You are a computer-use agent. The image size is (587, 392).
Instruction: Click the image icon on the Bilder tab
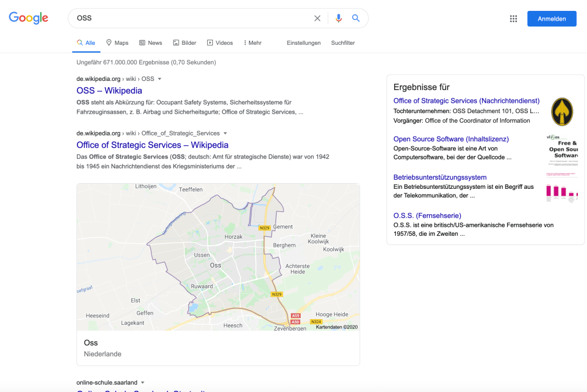pos(176,42)
